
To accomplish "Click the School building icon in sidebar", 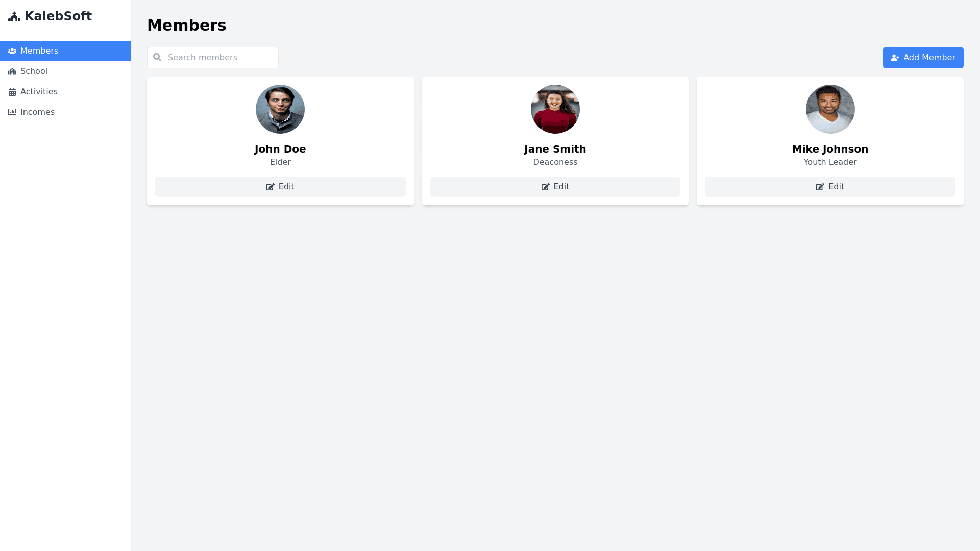I will (12, 71).
